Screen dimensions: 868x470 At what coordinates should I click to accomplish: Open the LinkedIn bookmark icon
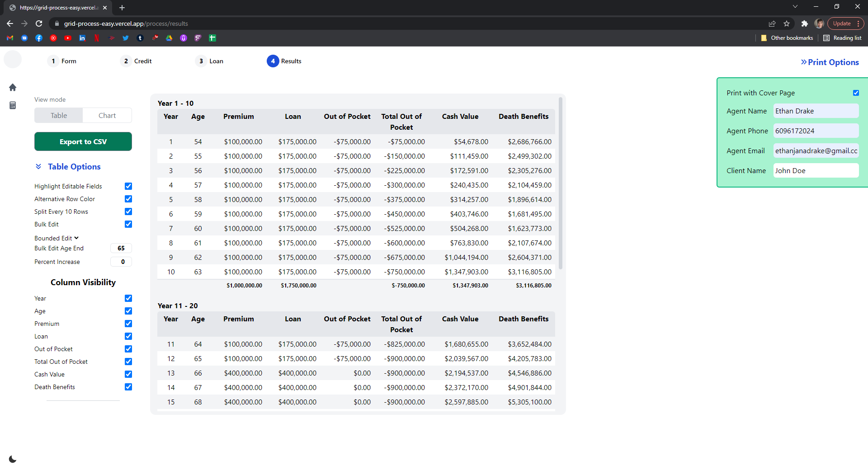point(82,38)
